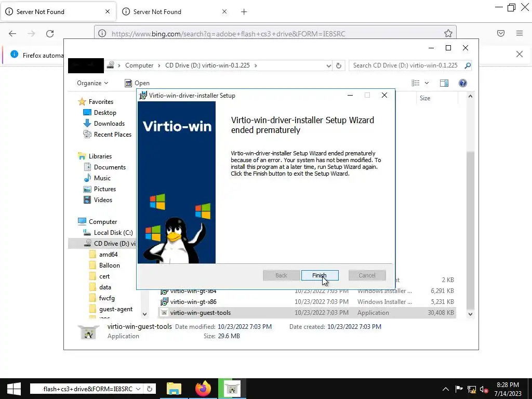Click the Firefox URL address field

(x=275, y=34)
